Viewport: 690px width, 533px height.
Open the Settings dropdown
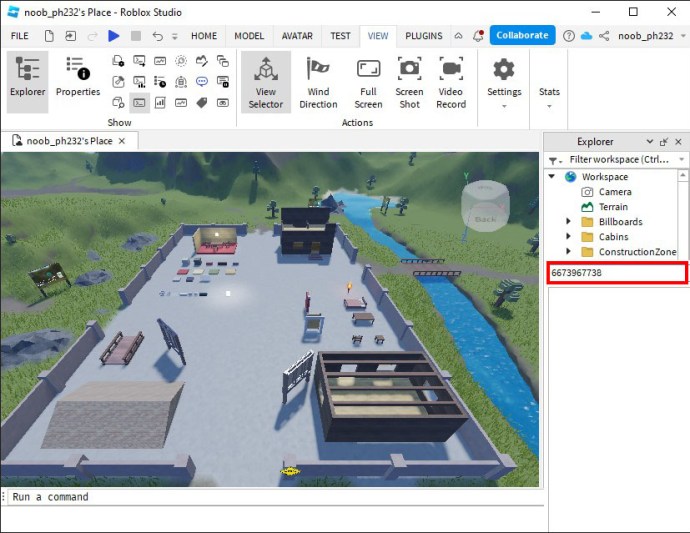tap(504, 80)
